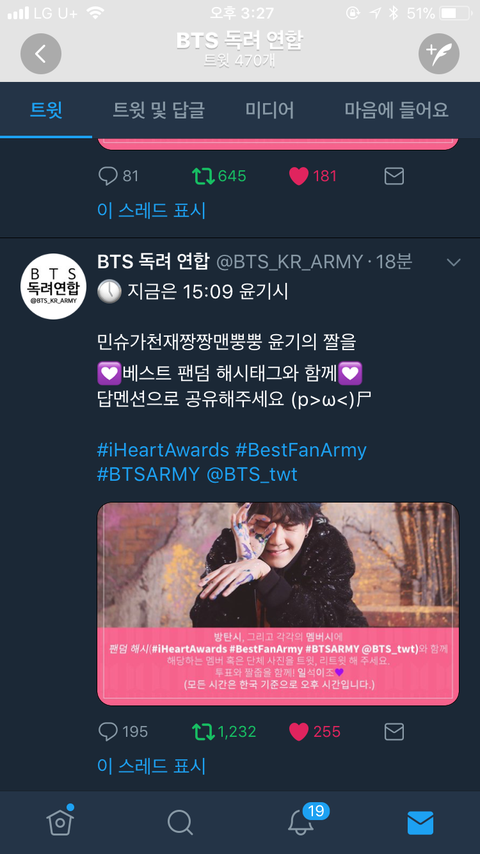Open the #iHeartAwards hashtag link

163,450
